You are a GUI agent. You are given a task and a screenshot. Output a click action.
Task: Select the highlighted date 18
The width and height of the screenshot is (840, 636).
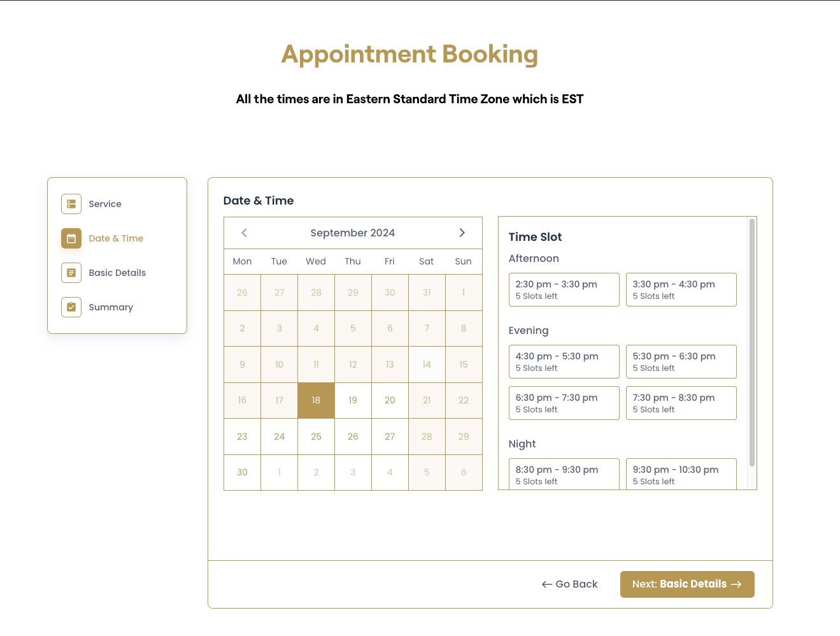click(x=316, y=400)
